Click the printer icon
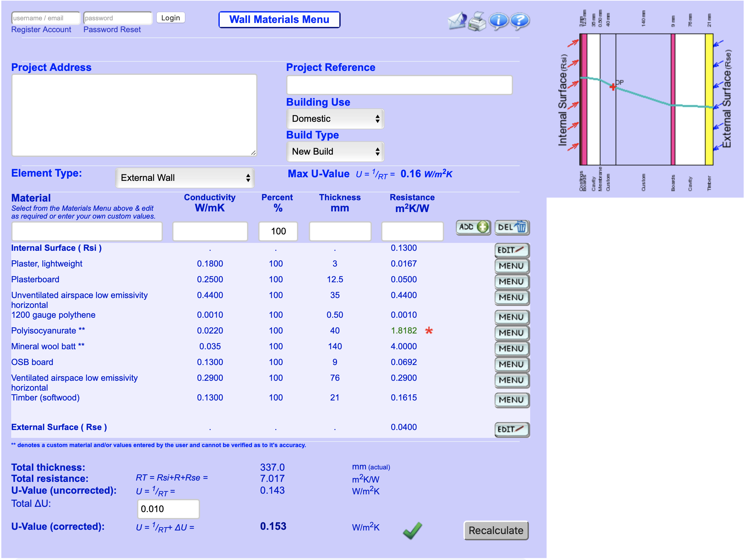Screen dimensions: 745x560 click(478, 21)
